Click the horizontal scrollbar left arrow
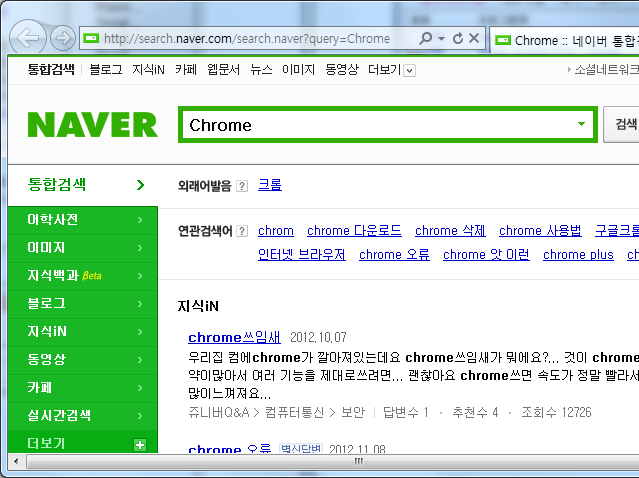This screenshot has height=478, width=639. coord(16,461)
